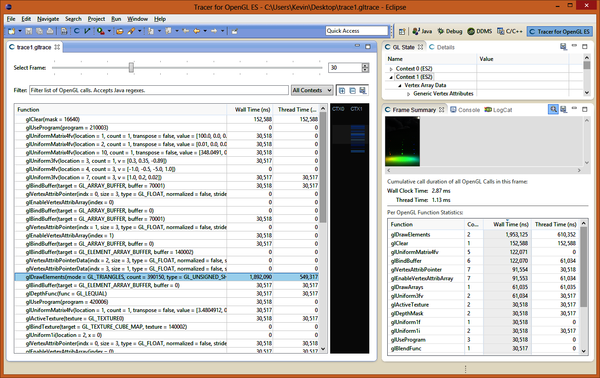Screen dimensions: 600x378
Task: Click the Save trace icon beside the filter
Action: pyautogui.click(x=363, y=91)
